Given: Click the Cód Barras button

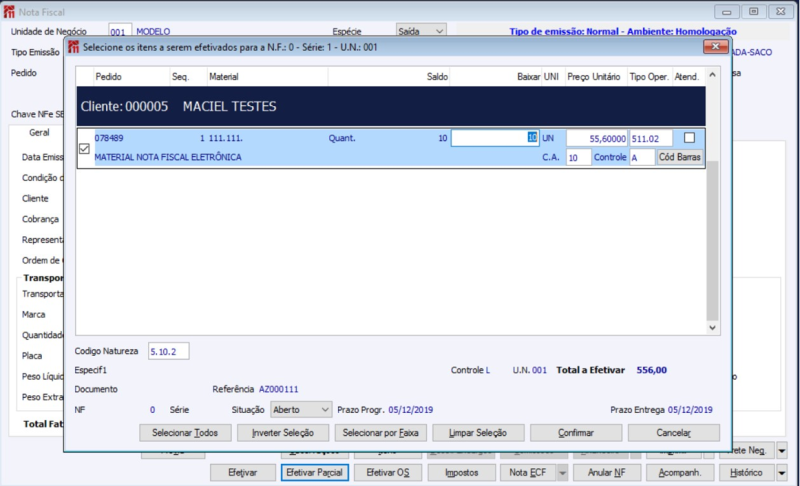Looking at the screenshot, I should 680,157.
